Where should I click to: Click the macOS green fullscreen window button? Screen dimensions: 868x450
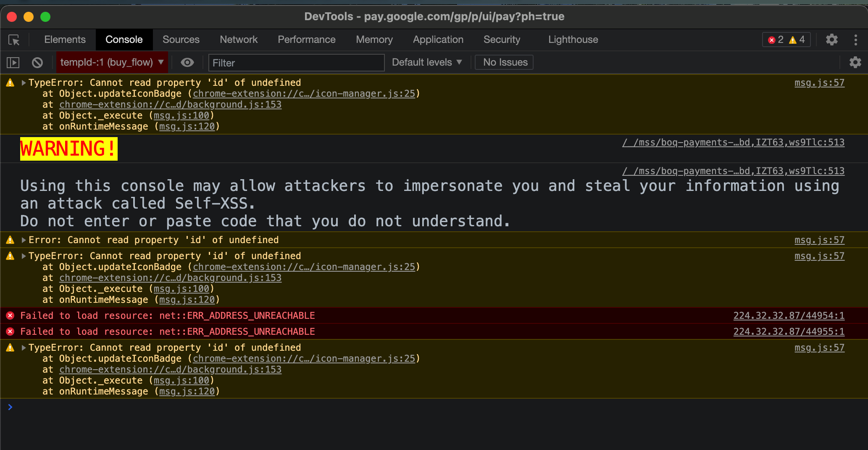[x=45, y=17]
